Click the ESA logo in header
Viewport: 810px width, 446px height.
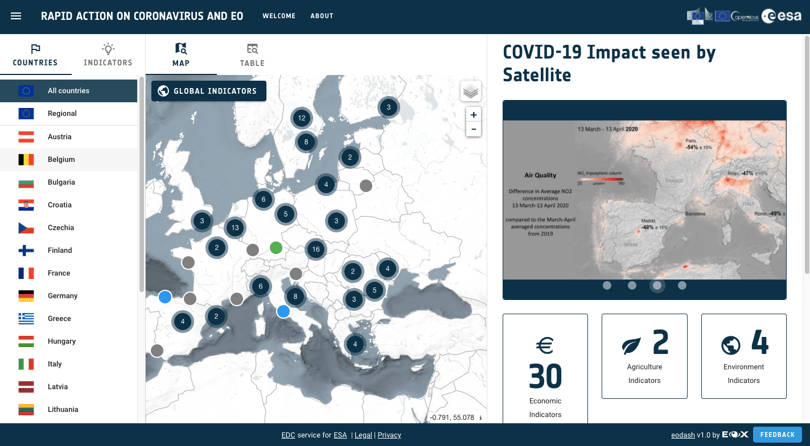[782, 16]
